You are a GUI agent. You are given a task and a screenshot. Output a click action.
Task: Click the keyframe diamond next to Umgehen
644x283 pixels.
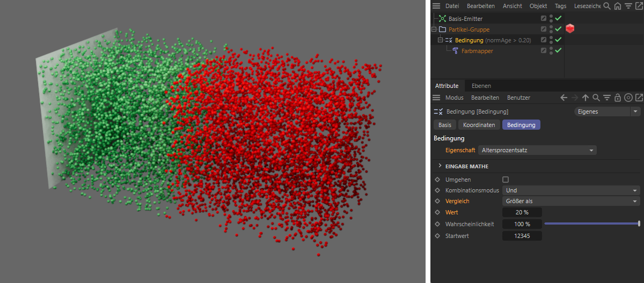click(x=437, y=180)
